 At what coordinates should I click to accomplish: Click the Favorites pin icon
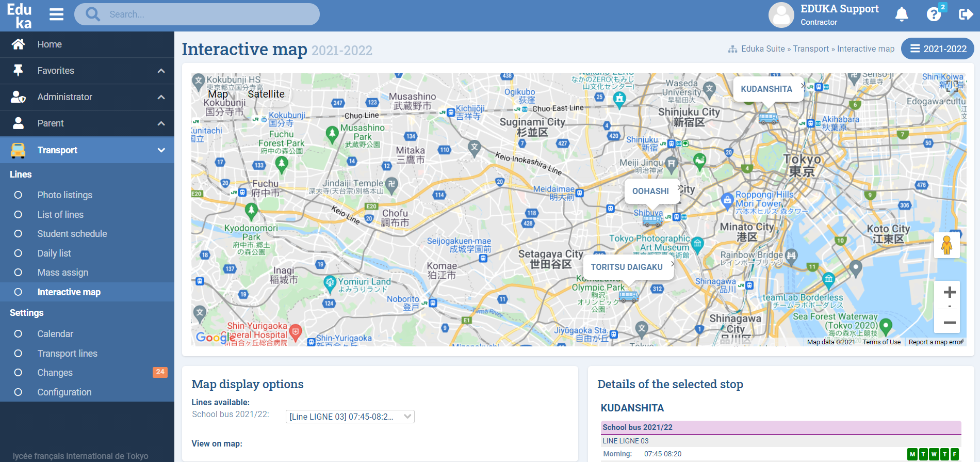[x=19, y=71]
